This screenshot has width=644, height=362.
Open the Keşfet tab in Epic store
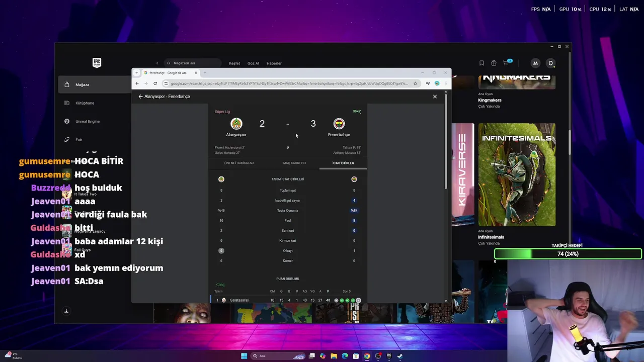(234, 63)
